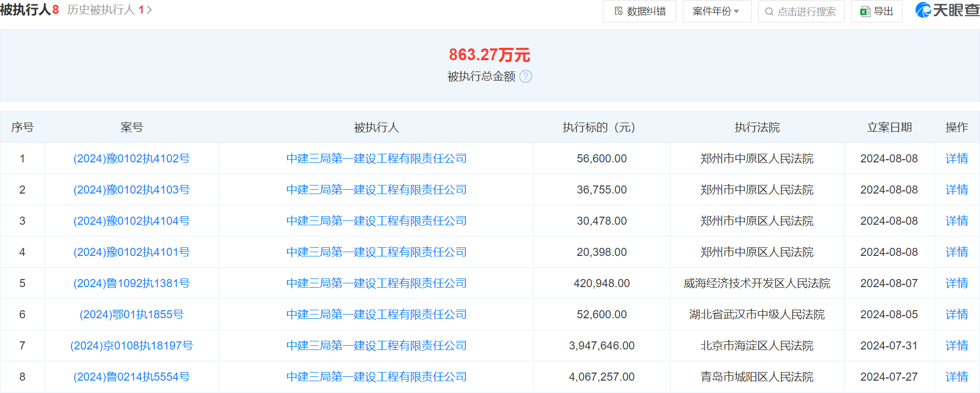
Task: Open case (2024)鲁0214执5554号
Action: tap(132, 377)
